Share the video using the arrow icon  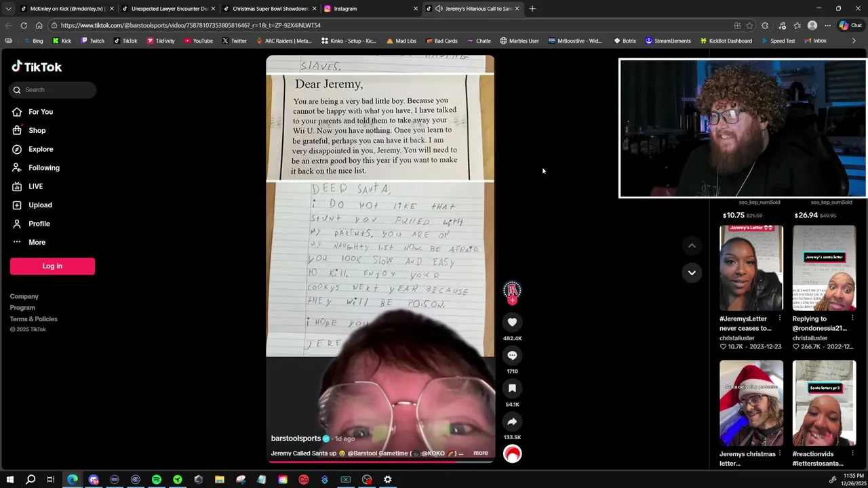pyautogui.click(x=512, y=422)
